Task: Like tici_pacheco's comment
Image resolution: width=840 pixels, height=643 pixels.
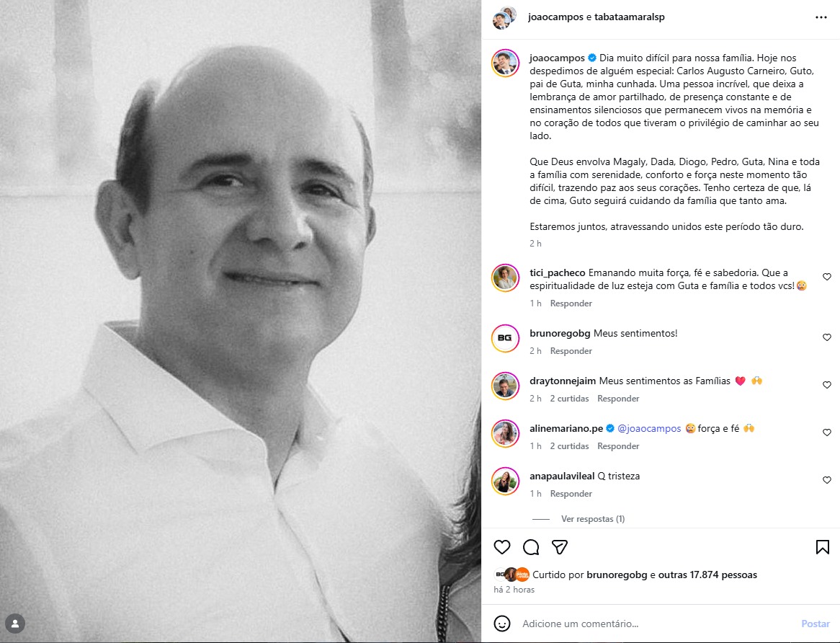Action: tap(826, 277)
